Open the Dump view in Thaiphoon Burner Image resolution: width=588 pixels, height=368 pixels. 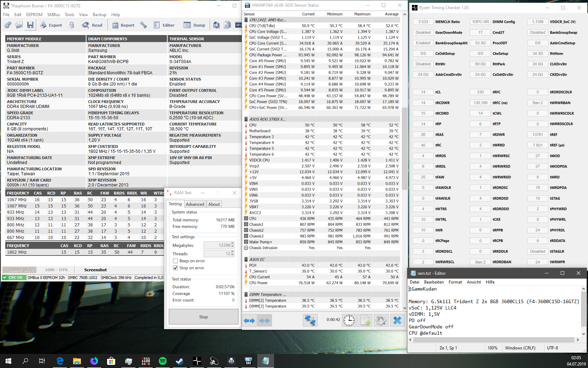point(195,25)
